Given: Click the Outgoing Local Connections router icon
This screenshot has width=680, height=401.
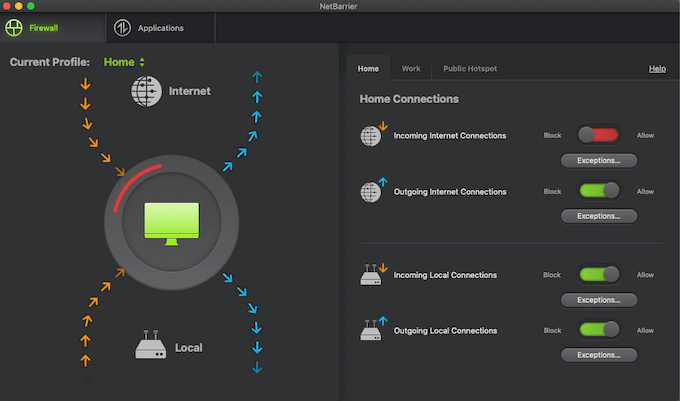Looking at the screenshot, I should (x=373, y=329).
